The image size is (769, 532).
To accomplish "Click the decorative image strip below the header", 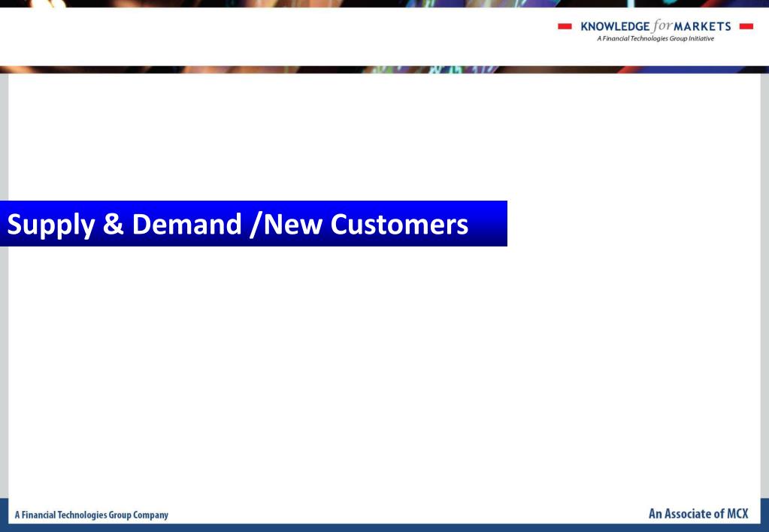I will pyautogui.click(x=385, y=70).
